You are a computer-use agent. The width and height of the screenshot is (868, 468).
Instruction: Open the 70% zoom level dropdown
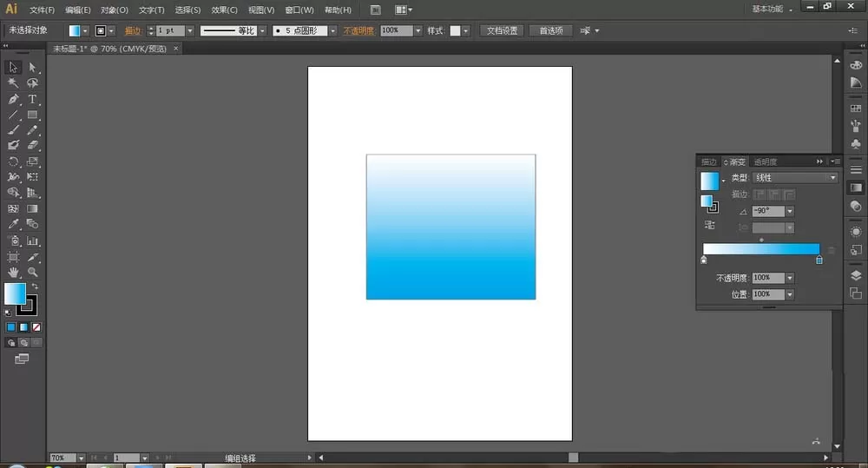(x=81, y=458)
